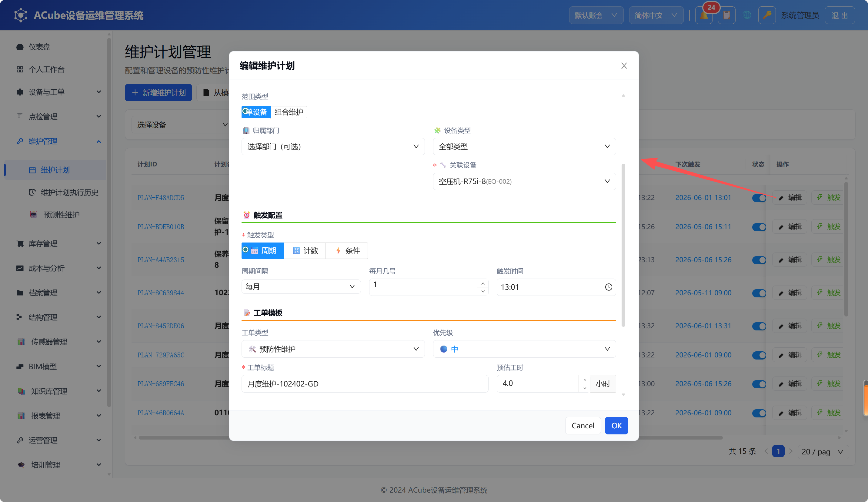Increase the day of month value
868x502 pixels.
tap(483, 283)
